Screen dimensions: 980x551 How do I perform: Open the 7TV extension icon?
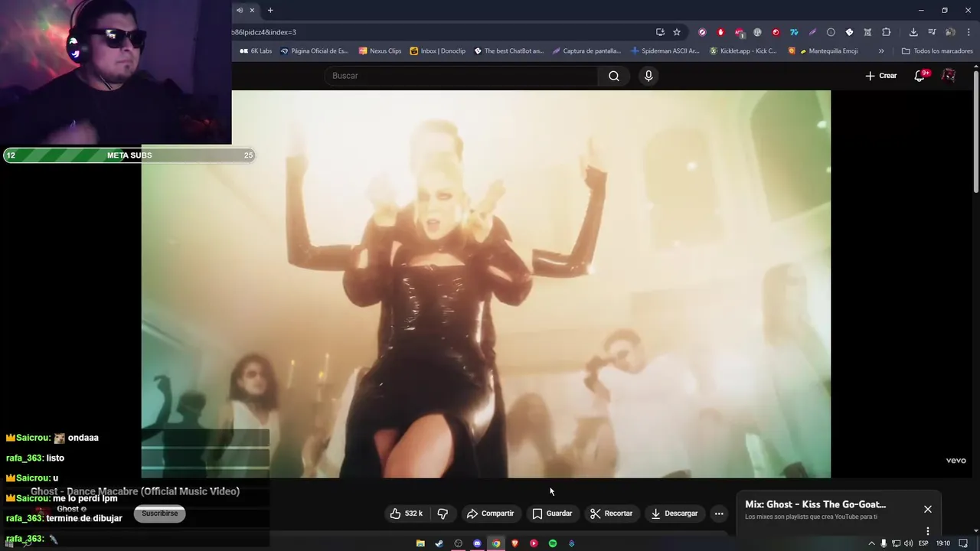tap(794, 32)
